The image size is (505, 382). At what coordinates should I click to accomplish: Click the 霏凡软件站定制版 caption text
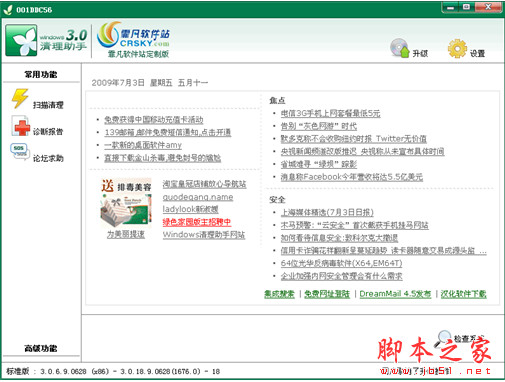click(x=138, y=54)
